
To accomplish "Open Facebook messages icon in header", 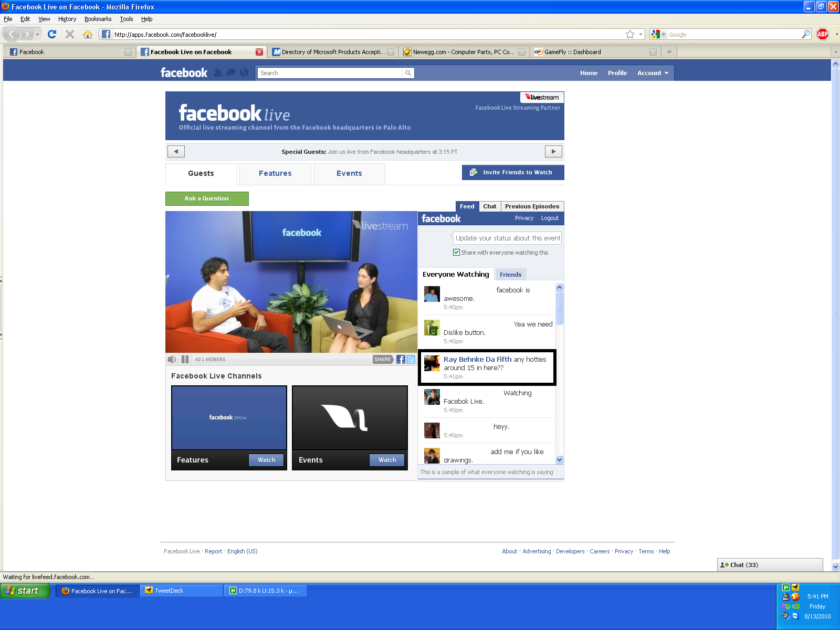I will pyautogui.click(x=231, y=72).
